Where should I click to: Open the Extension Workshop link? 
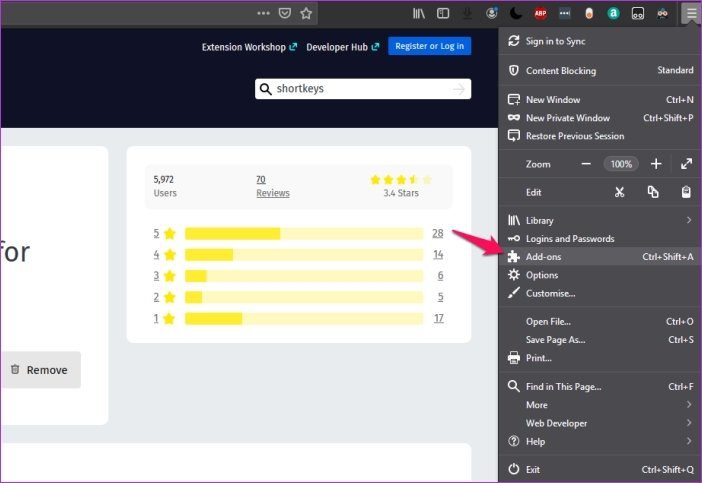[249, 47]
